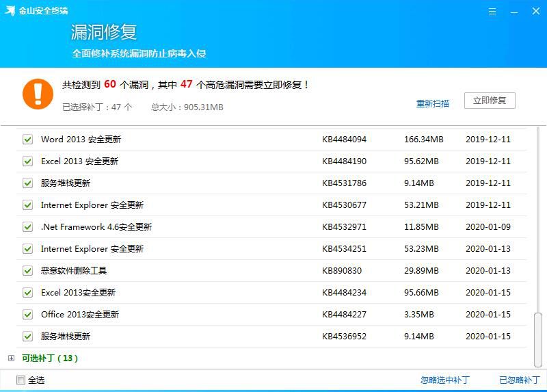
Task: Click KB4484094 patch number
Action: pos(345,140)
